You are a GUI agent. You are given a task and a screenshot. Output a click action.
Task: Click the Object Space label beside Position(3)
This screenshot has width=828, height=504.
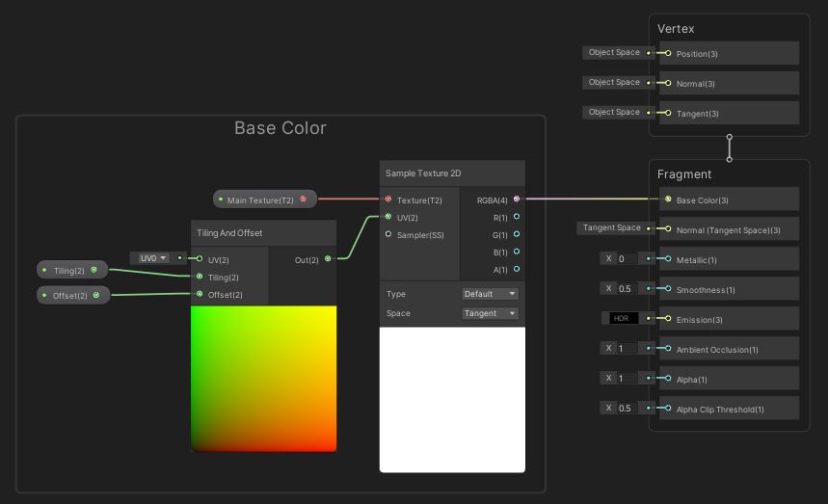pos(614,52)
